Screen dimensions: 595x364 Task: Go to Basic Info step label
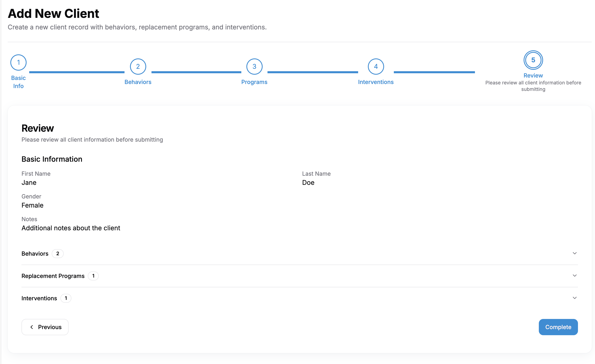pyautogui.click(x=18, y=82)
